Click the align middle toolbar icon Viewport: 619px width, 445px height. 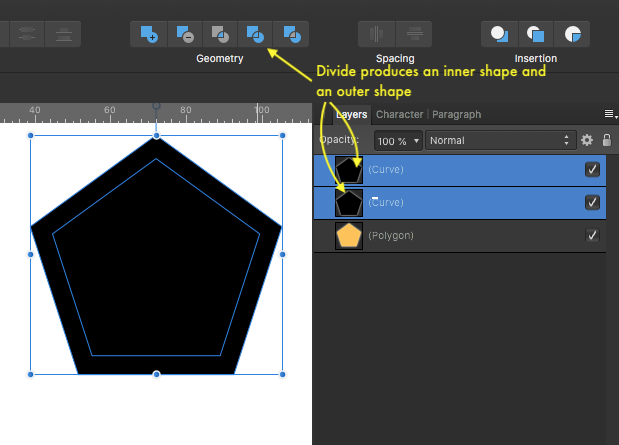pos(27,34)
